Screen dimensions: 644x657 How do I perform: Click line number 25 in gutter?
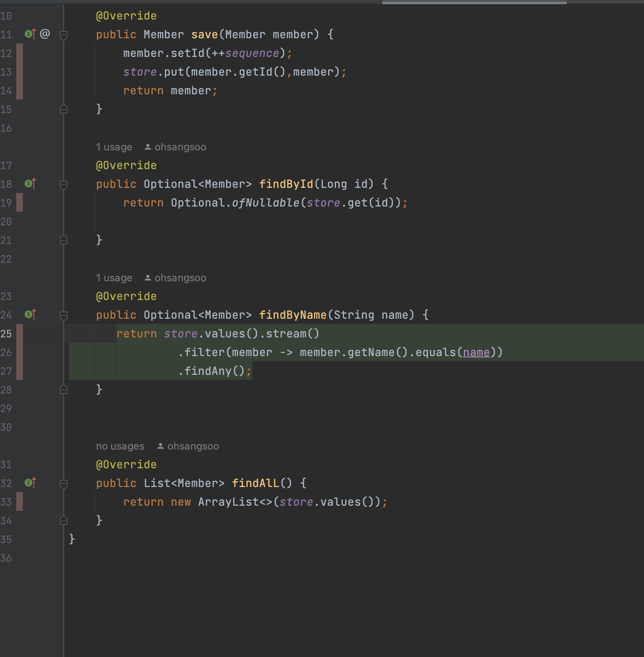tap(6, 334)
